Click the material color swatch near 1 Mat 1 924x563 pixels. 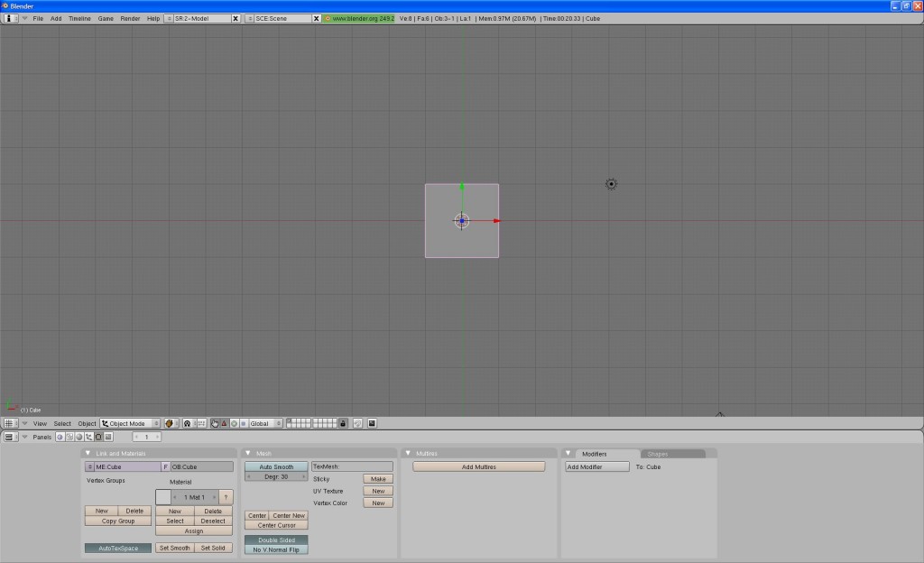[x=165, y=496]
